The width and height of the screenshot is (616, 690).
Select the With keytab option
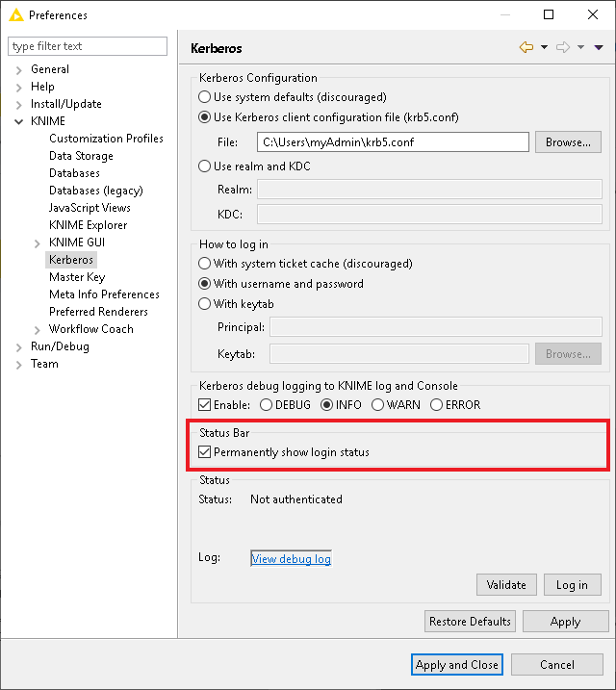click(x=204, y=304)
